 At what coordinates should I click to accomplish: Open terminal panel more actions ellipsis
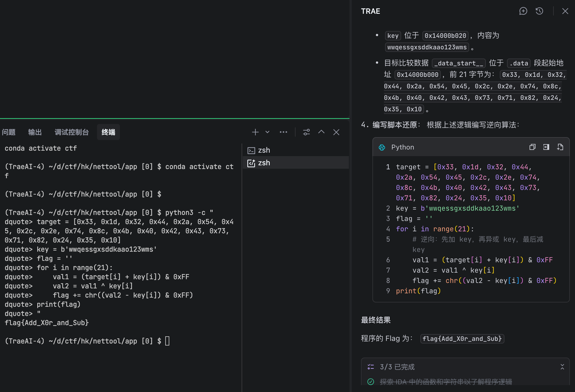click(x=283, y=132)
